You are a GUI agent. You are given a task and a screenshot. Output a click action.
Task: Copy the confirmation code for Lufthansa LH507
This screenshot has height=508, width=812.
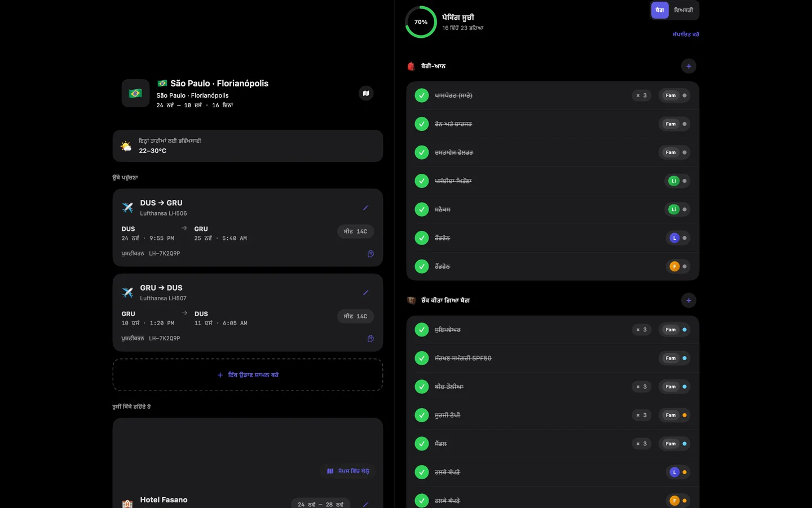[x=370, y=339]
